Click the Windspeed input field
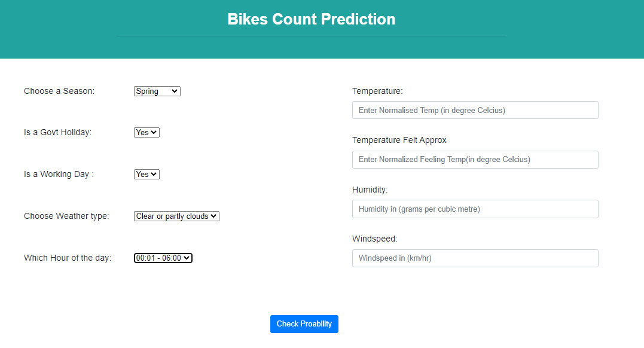Image resolution: width=644 pixels, height=348 pixels. tap(475, 258)
